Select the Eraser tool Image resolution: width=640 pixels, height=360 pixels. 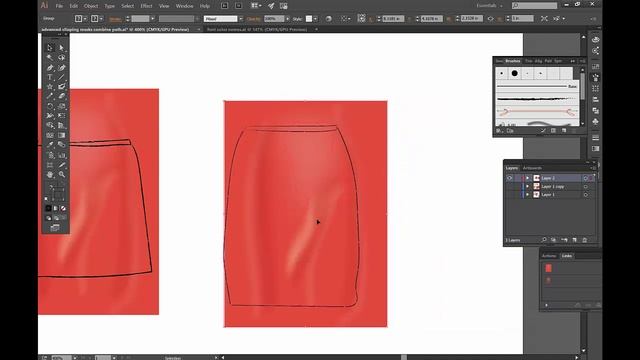[x=62, y=96]
